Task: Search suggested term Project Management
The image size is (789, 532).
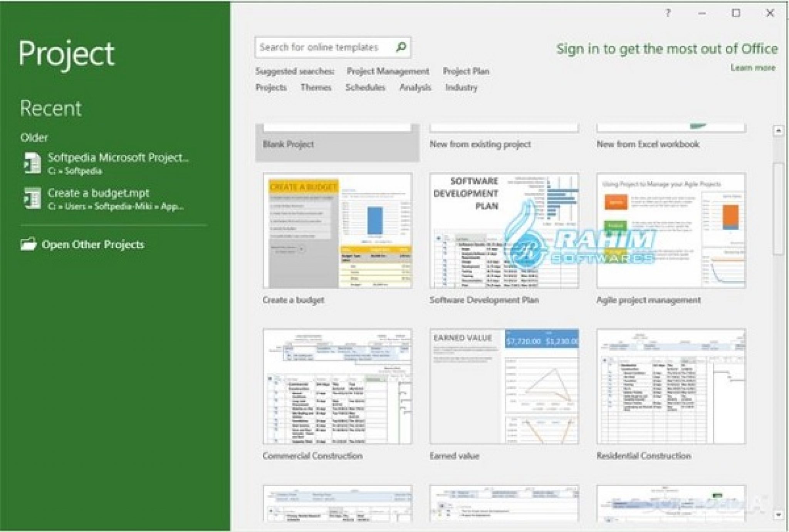Action: point(387,71)
